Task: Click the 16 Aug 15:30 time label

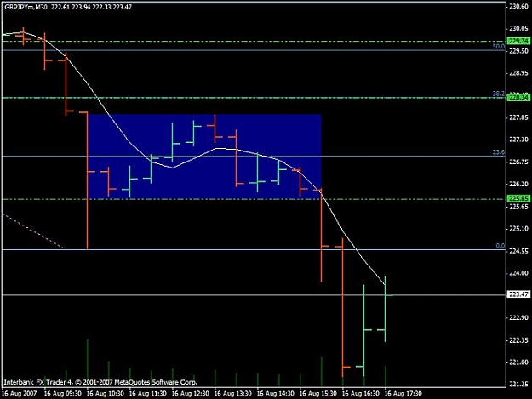Action: pyautogui.click(x=318, y=394)
